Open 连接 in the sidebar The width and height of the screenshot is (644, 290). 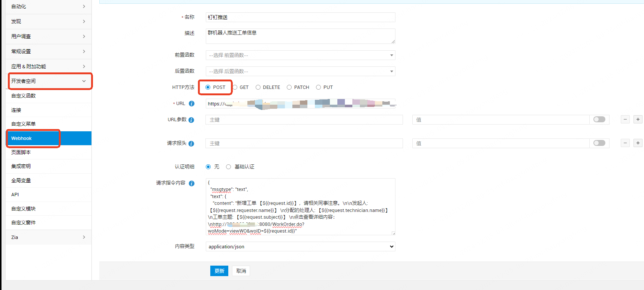click(48, 110)
